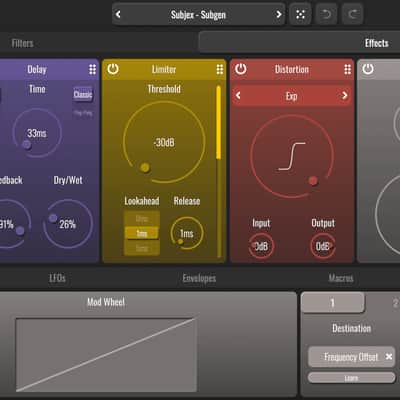
Task: Switch to the next distortion type after Exp
Action: click(x=345, y=96)
